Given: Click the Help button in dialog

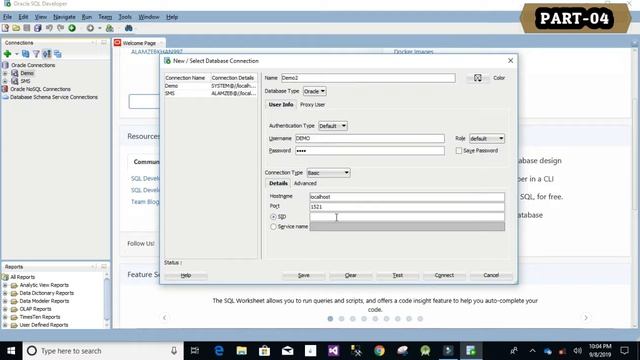Looking at the screenshot, I should pos(186,276).
